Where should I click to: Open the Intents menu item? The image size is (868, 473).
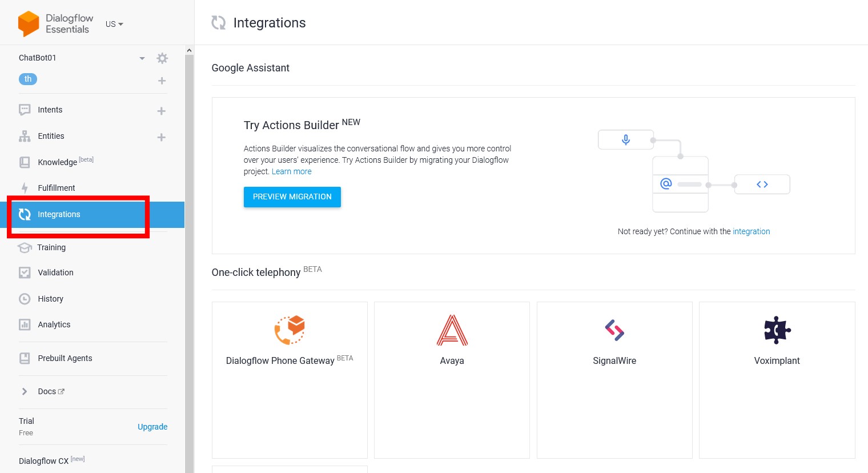point(50,110)
